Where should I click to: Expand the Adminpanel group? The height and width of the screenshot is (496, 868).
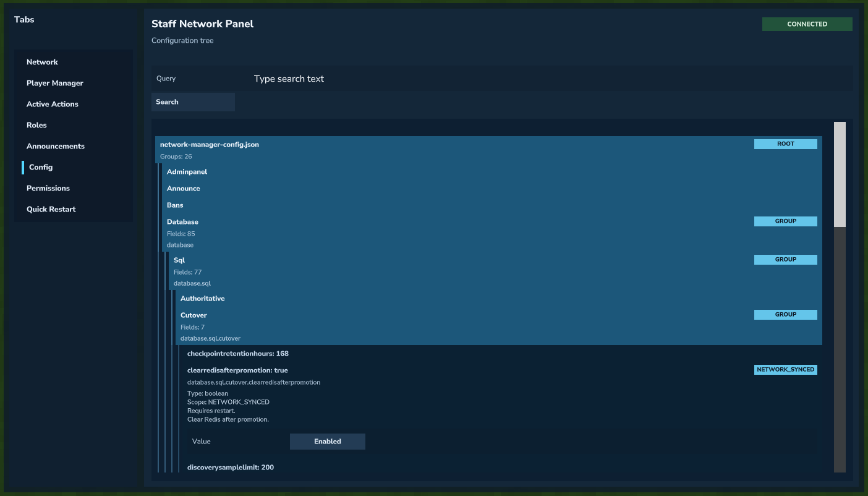[187, 172]
